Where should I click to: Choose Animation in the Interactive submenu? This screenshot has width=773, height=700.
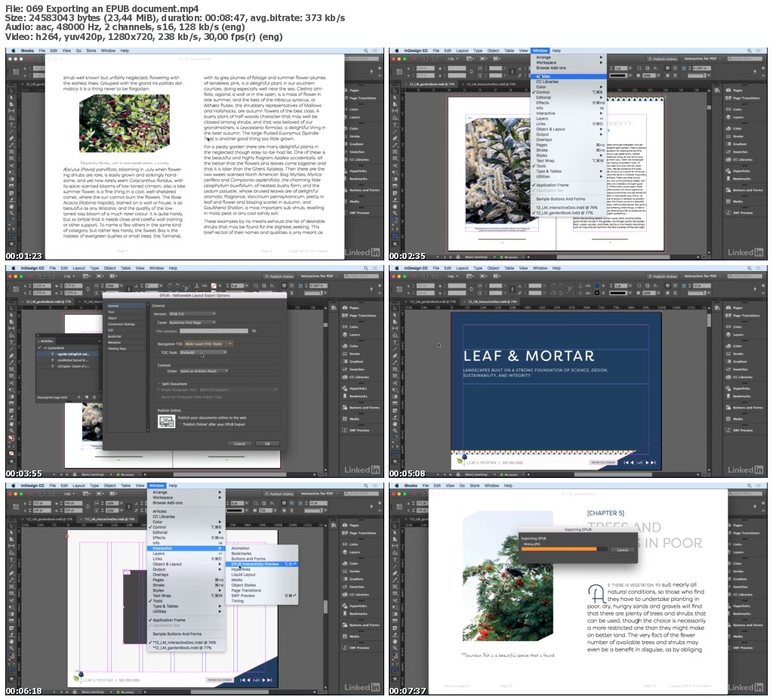[x=262, y=548]
